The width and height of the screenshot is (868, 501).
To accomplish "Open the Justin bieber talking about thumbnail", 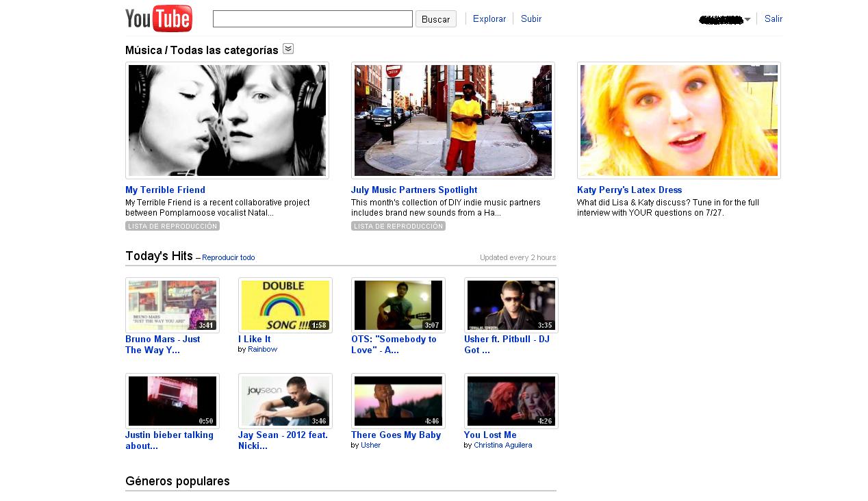I will pyautogui.click(x=173, y=401).
